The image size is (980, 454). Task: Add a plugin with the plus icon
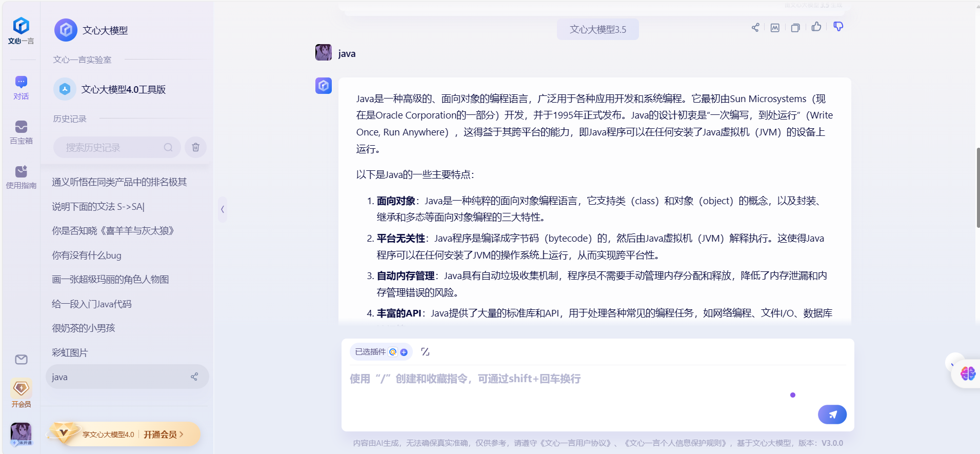404,352
